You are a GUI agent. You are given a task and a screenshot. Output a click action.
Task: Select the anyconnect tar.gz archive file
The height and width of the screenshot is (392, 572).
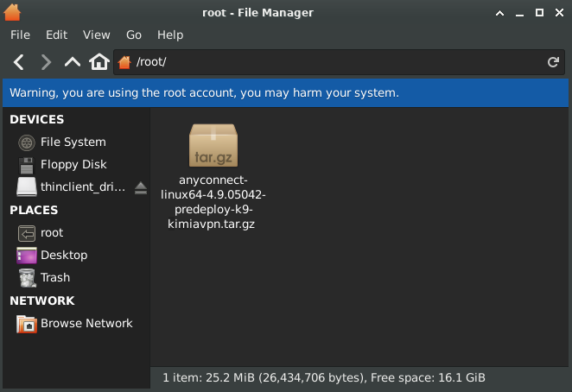[213, 145]
